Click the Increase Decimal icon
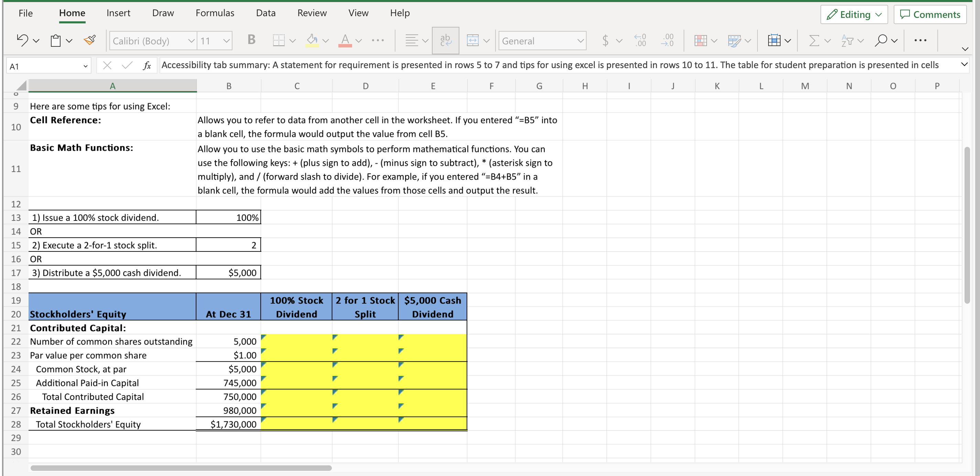980x476 pixels. (x=640, y=40)
